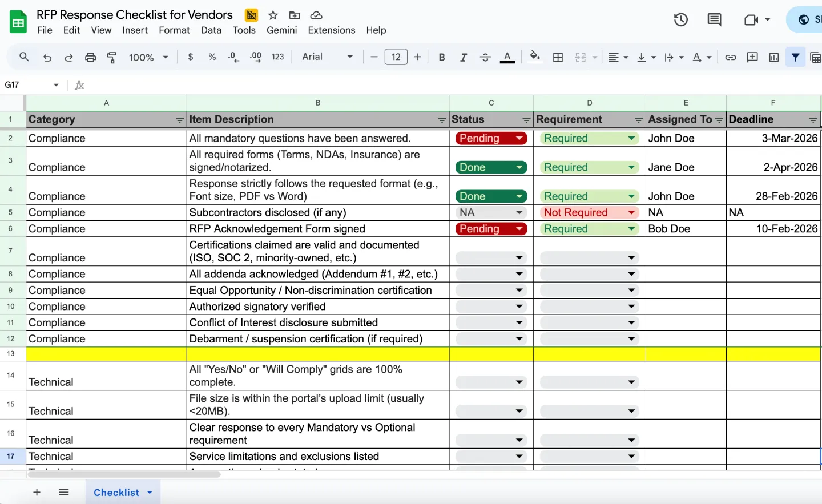Open the Gemini menu
Screen dimensions: 822x504
click(x=282, y=30)
